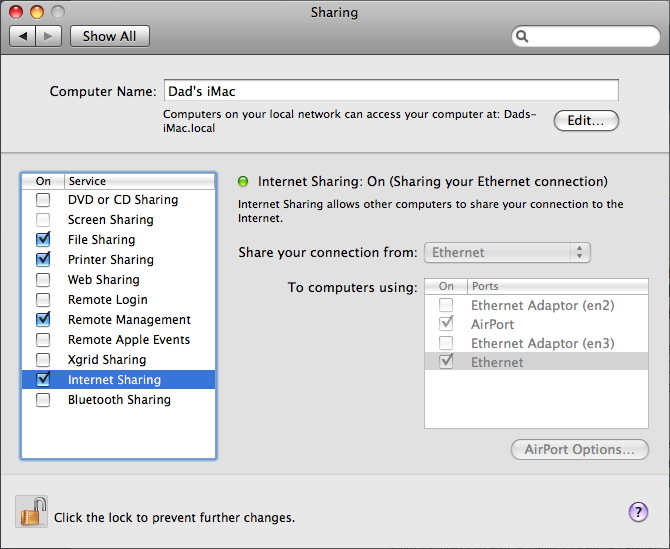
Task: Toggle the Ethernet Adaptor (en2) port checkbox
Action: click(446, 305)
